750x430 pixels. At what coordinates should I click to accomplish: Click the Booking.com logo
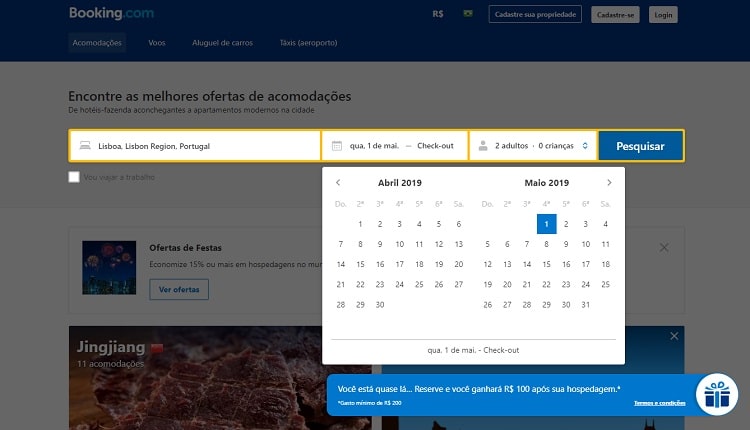111,13
